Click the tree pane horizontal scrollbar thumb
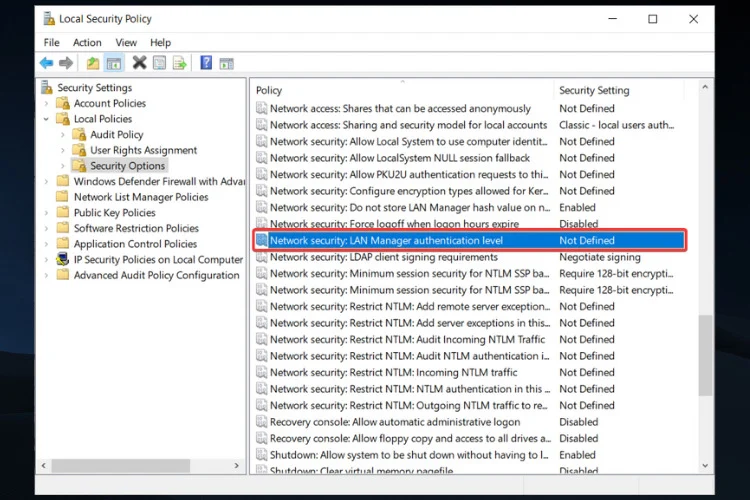750x500 pixels. (x=121, y=465)
